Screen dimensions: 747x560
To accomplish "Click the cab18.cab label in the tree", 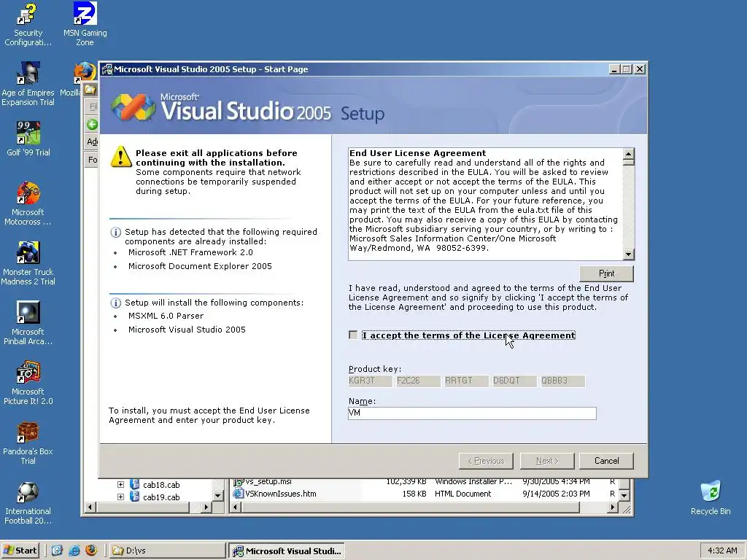I will coord(161,485).
